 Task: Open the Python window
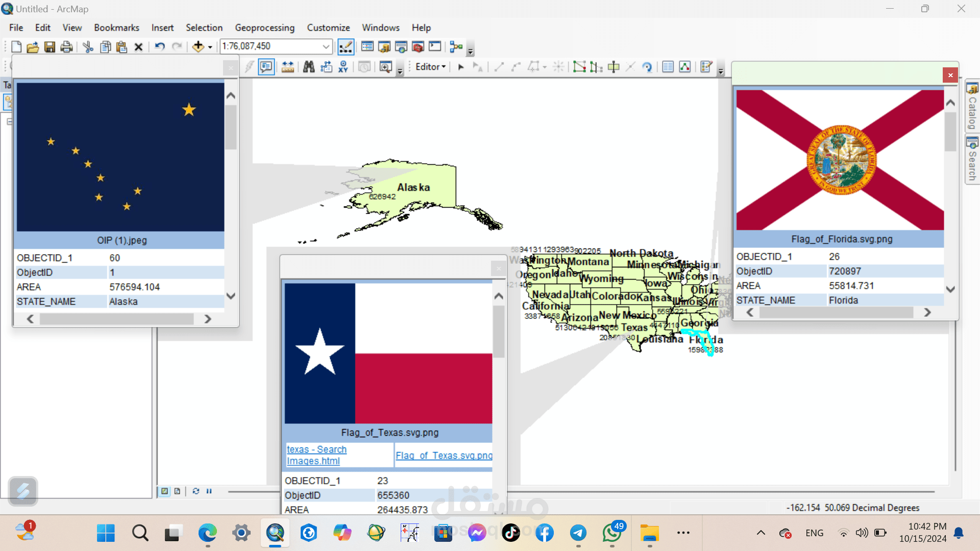[x=435, y=47]
